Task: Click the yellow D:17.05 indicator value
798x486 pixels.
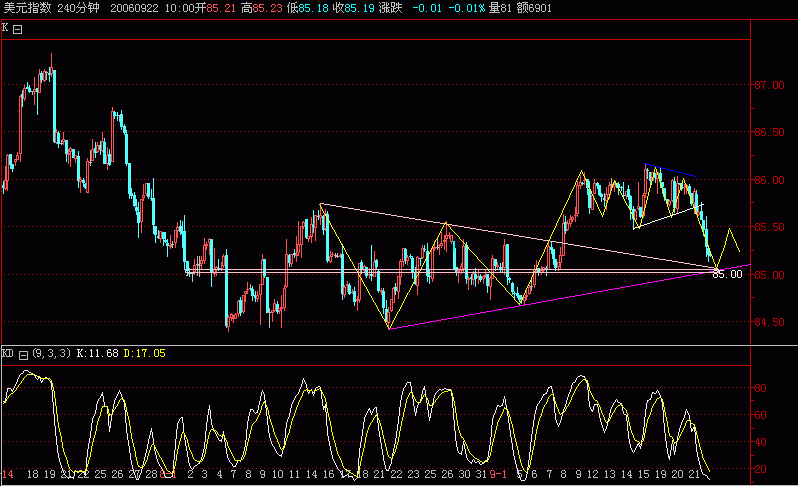Action: coord(145,353)
